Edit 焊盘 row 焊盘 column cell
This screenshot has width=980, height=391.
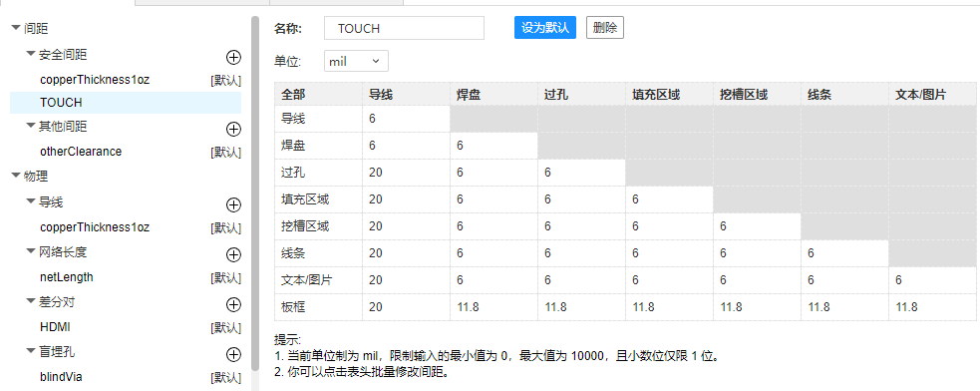coord(493,146)
